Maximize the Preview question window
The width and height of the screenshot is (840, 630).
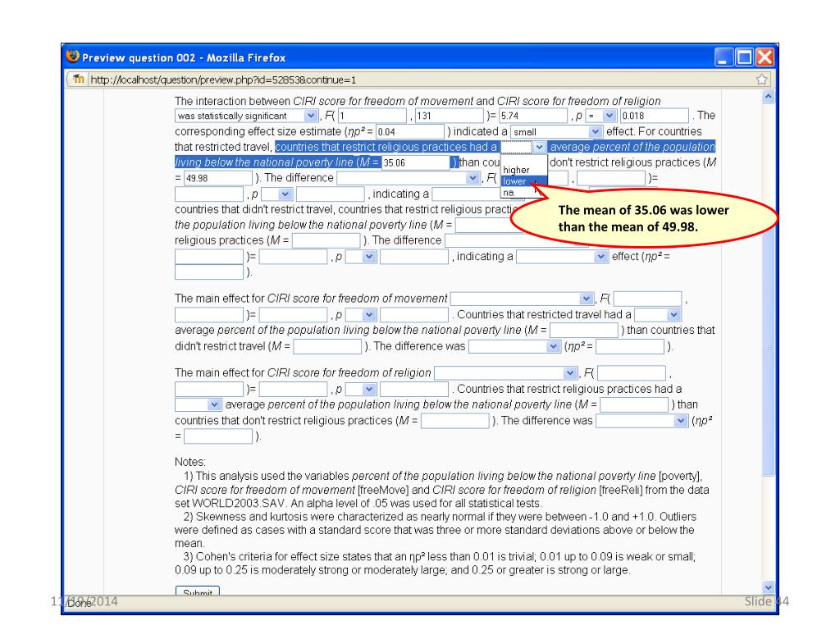tap(744, 57)
